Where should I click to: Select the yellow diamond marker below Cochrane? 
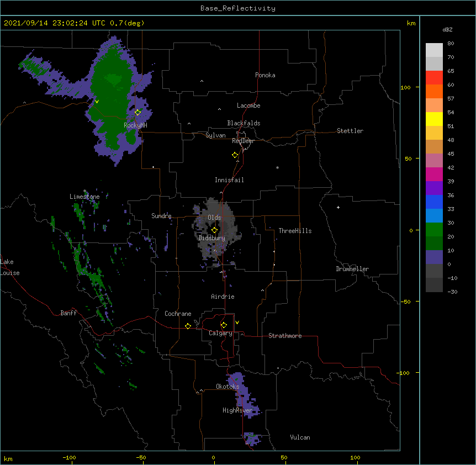[x=188, y=326]
